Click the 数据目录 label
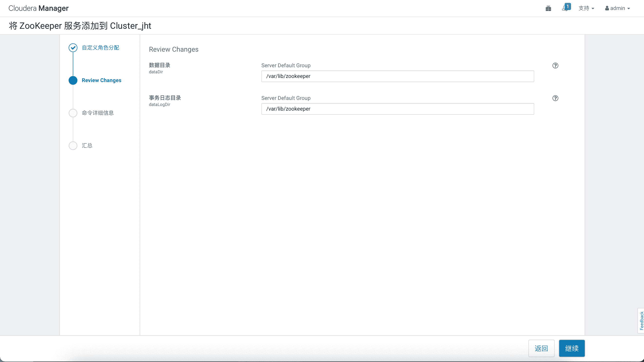644x362 pixels. 159,65
